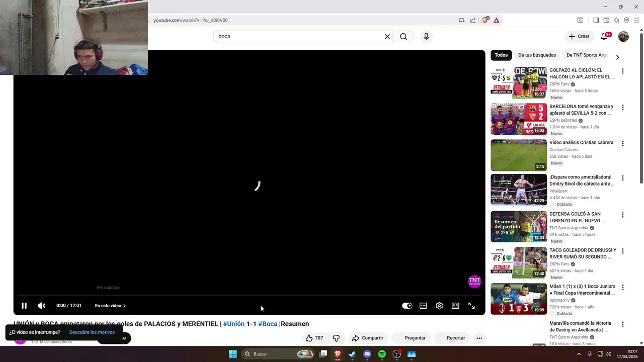644x362 pixels.
Task: Dislike the video with thumbs down
Action: pyautogui.click(x=336, y=338)
